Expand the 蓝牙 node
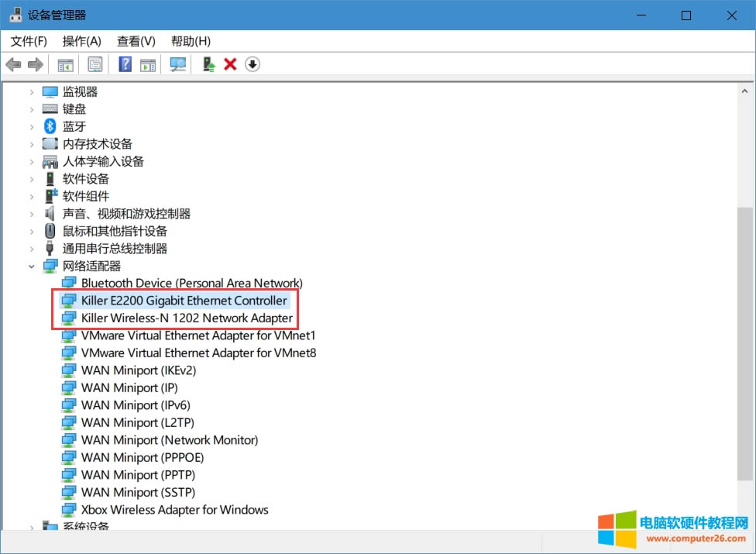Image resolution: width=756 pixels, height=554 pixels. pos(32,127)
